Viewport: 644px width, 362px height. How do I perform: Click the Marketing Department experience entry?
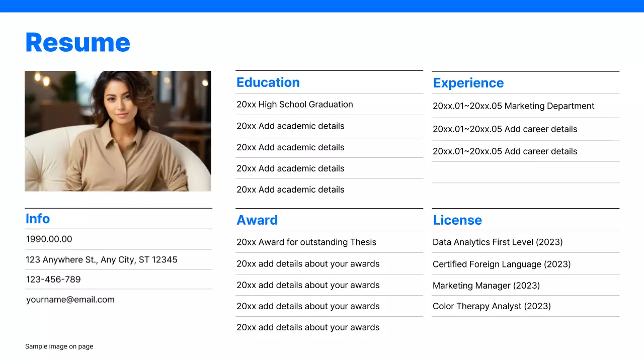pyautogui.click(x=514, y=106)
